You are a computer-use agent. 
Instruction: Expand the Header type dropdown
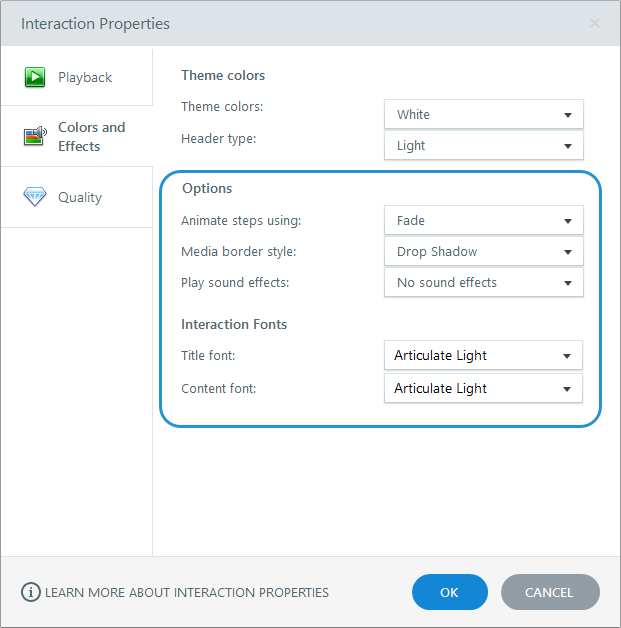483,145
